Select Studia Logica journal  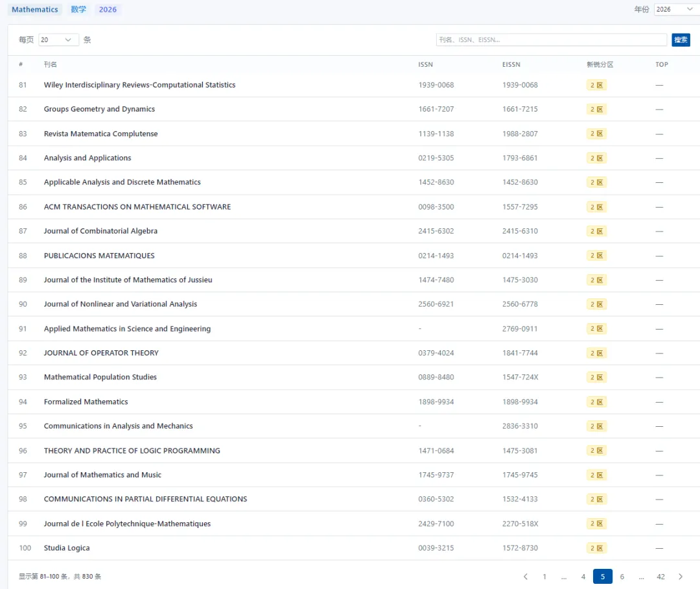point(67,548)
